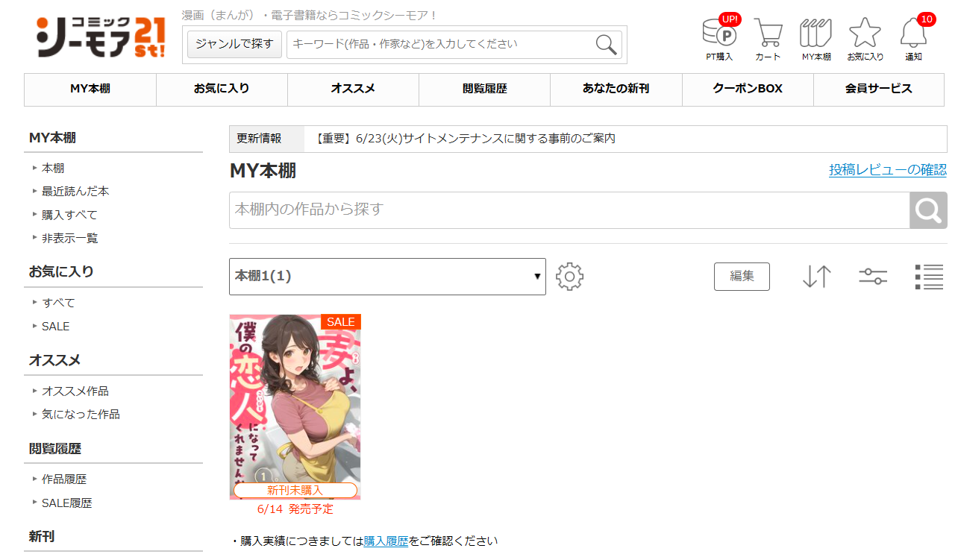This screenshot has height=560, width=958.
Task: Click the grey bookshelf search magnifier button
Action: tap(928, 210)
